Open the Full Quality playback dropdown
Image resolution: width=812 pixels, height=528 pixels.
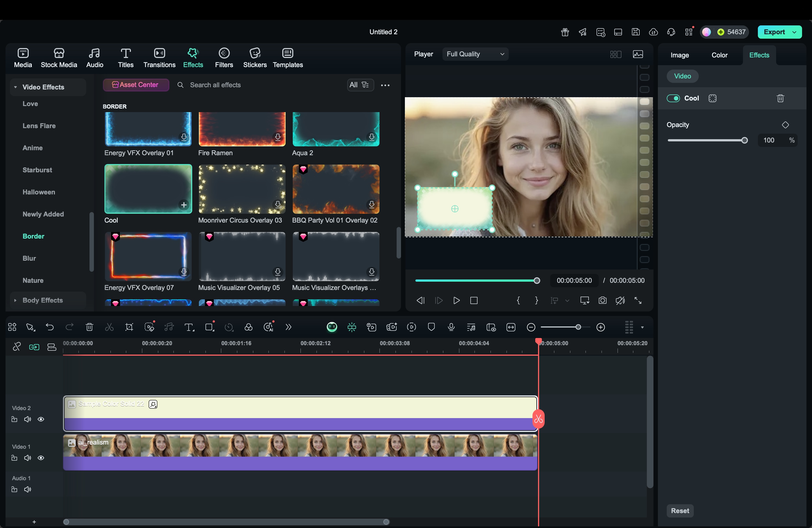(x=475, y=54)
